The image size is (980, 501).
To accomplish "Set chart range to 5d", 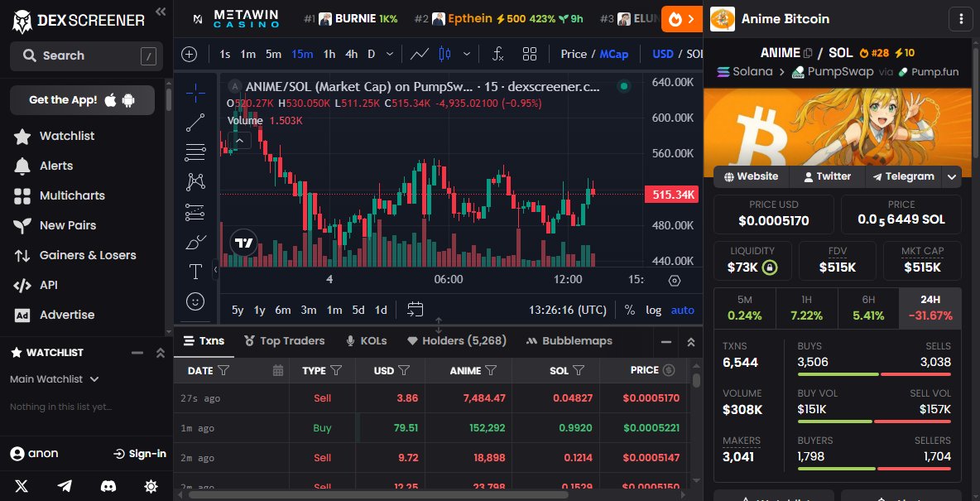I will (x=358, y=310).
